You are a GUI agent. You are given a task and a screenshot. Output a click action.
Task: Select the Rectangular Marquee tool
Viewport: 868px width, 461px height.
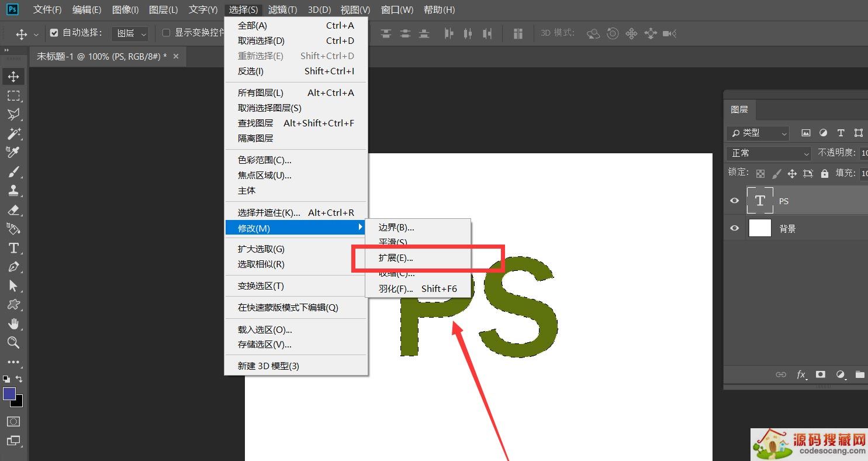tap(13, 95)
